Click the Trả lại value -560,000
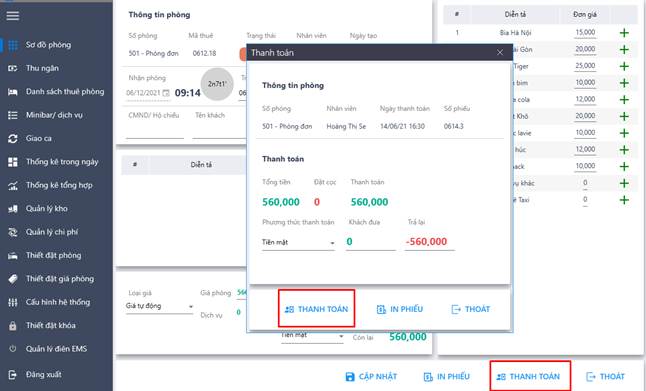Viewport: 646px width, 391px height. click(x=426, y=241)
